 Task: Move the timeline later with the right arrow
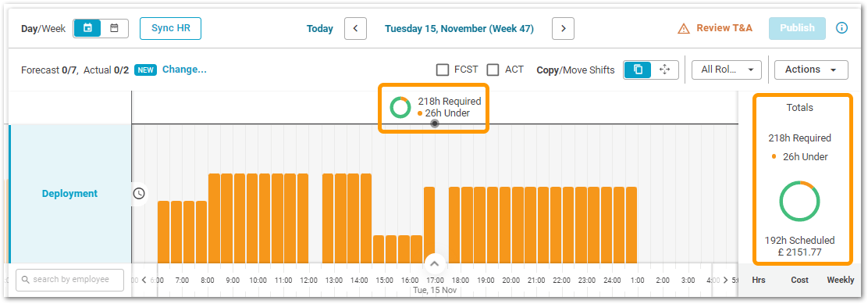(x=726, y=281)
